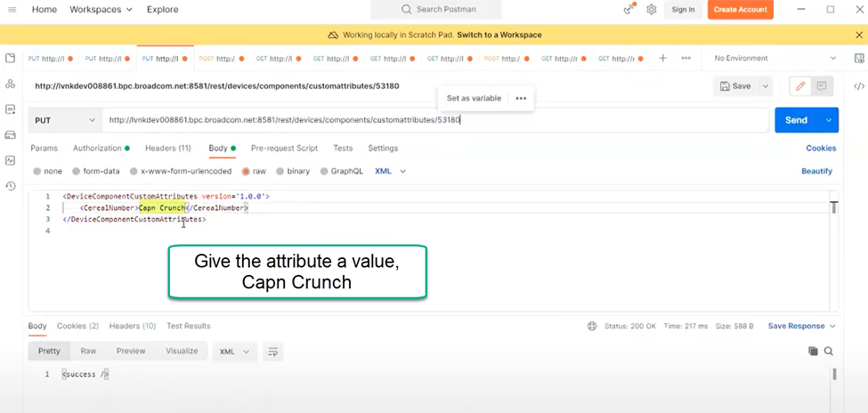Open Monitors sidebar icon
The image size is (868, 413).
coord(10,160)
